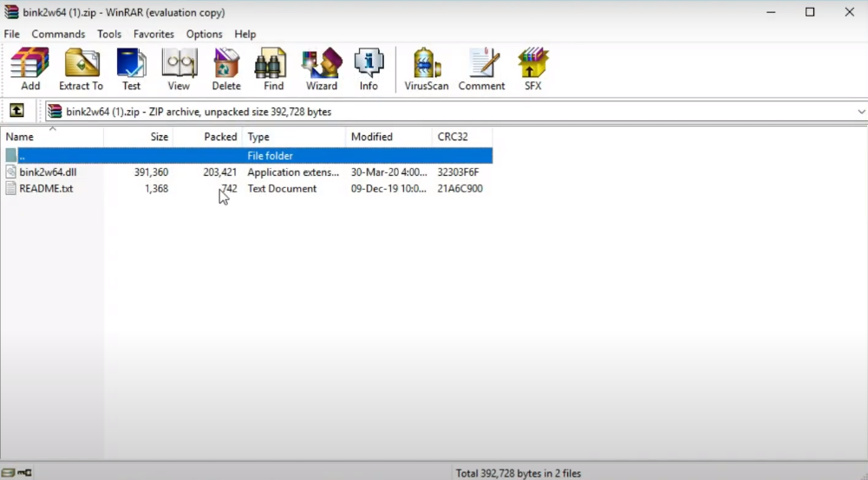Start VirusScan on the archive
The image size is (868, 480).
point(427,69)
